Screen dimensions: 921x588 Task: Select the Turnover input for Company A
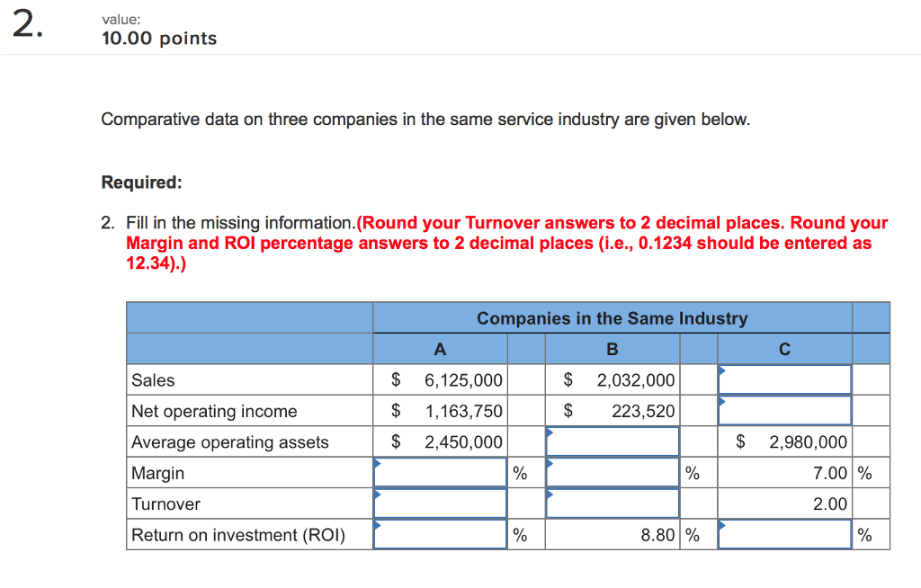(440, 503)
